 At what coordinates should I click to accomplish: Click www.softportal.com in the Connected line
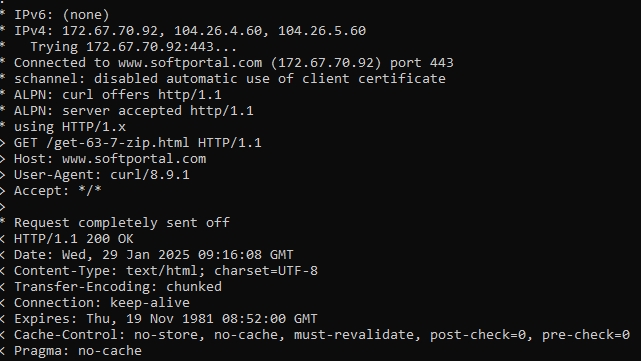[x=190, y=63]
